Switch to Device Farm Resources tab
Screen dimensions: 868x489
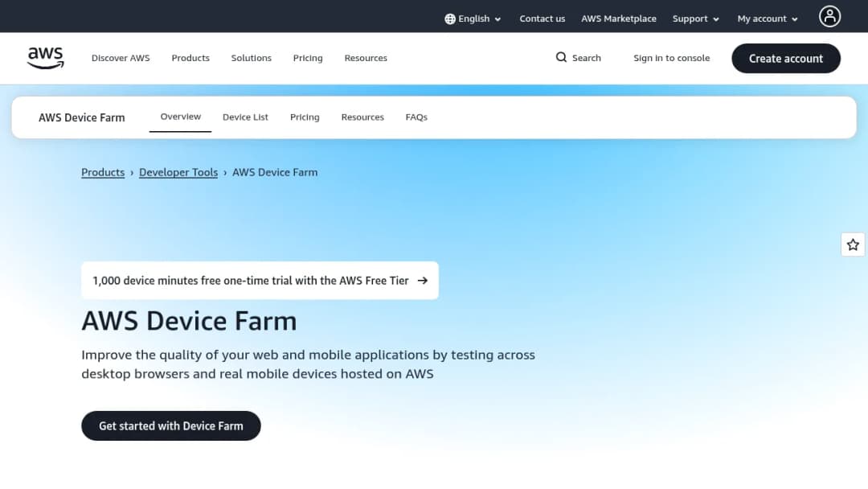pyautogui.click(x=362, y=117)
